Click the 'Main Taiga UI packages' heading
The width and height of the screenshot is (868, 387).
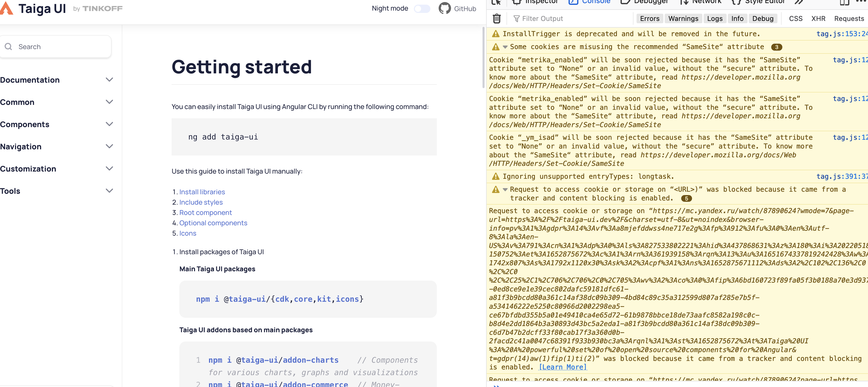coord(217,269)
